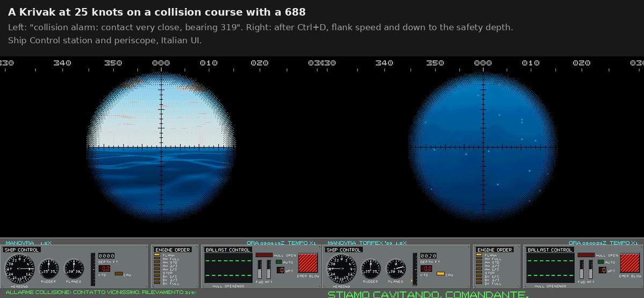This screenshot has width=644, height=298.
Task: Click the rudder gauge in left screen
Action: [49, 268]
